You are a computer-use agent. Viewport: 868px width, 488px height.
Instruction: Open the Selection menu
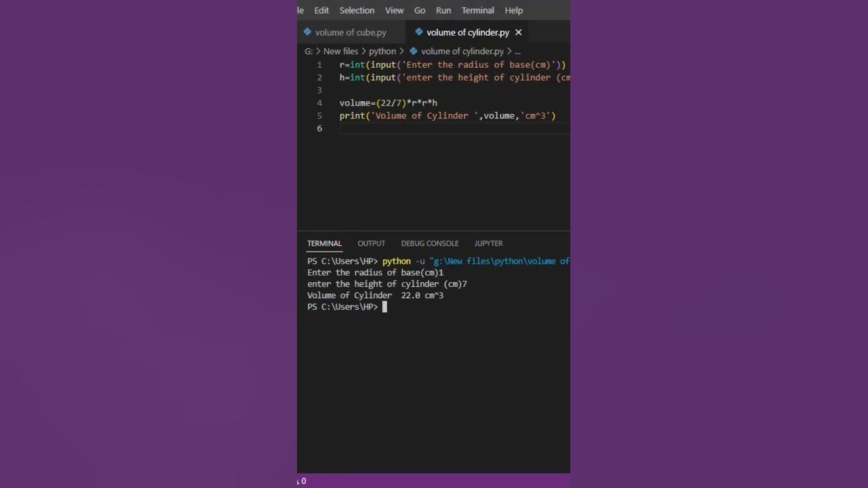click(x=357, y=10)
